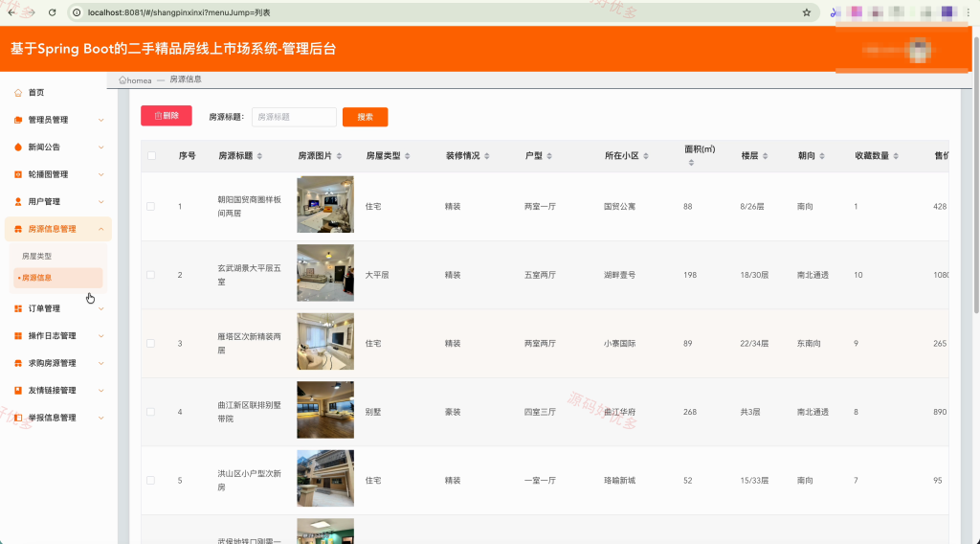980x544 pixels.
Task: Check the row for 洪山区小户型次新房
Action: [150, 480]
